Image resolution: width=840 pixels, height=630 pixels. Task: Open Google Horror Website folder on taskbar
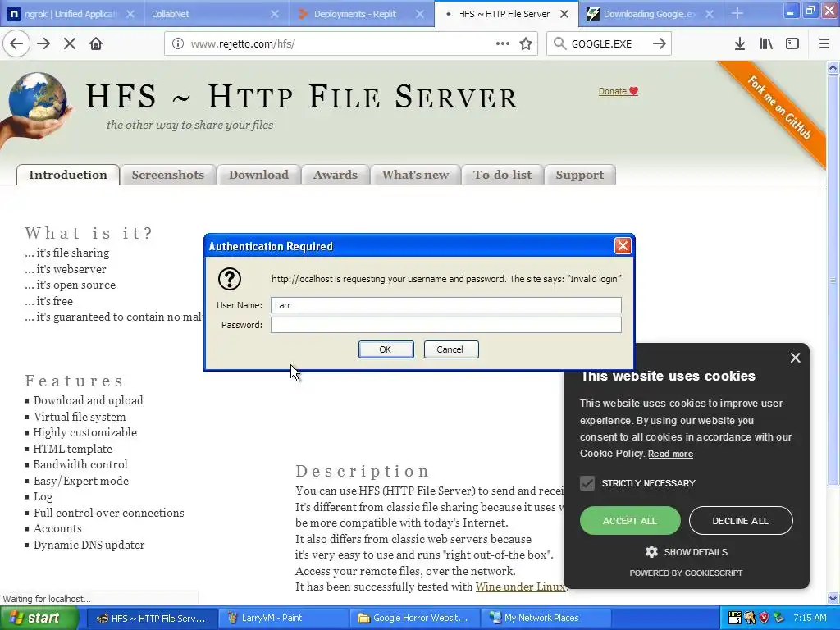pos(414,618)
